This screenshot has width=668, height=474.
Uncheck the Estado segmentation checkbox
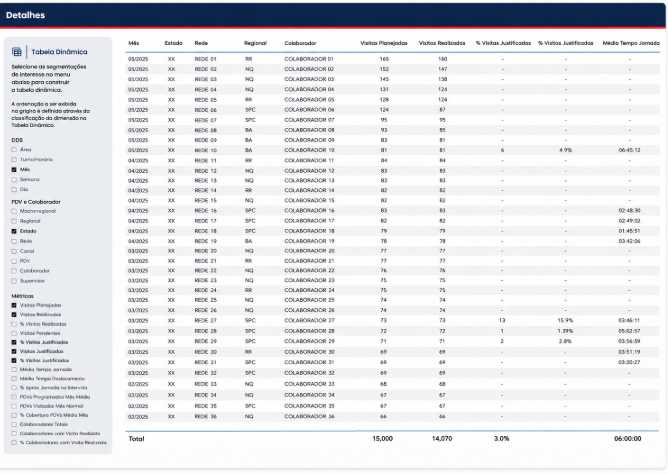click(14, 231)
